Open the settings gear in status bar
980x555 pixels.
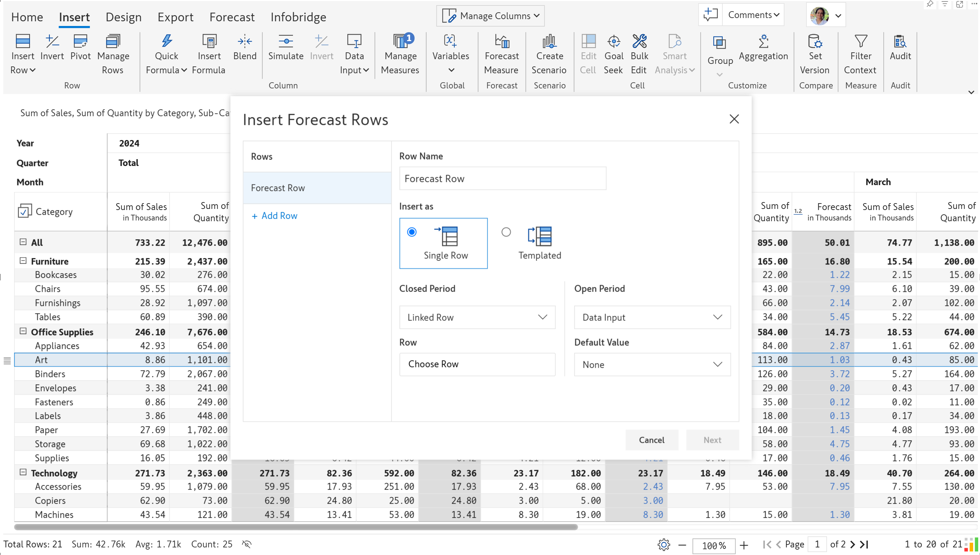[663, 545]
